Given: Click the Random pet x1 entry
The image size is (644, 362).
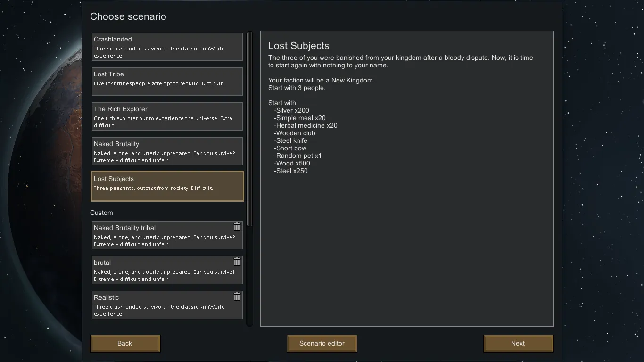Looking at the screenshot, I should [298, 156].
